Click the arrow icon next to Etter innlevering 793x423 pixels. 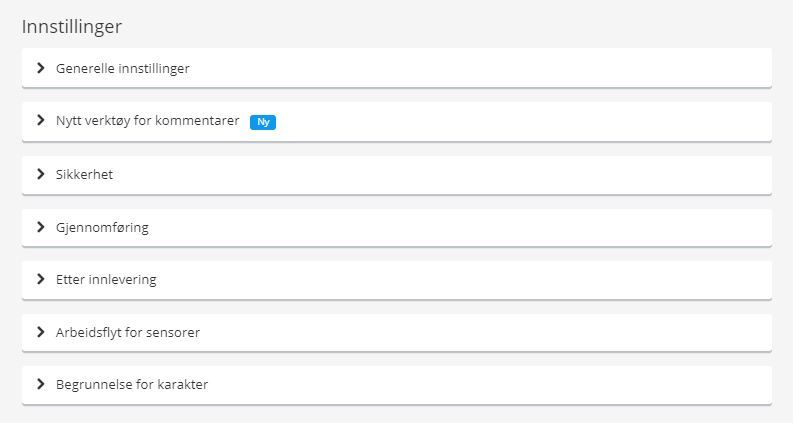point(41,279)
